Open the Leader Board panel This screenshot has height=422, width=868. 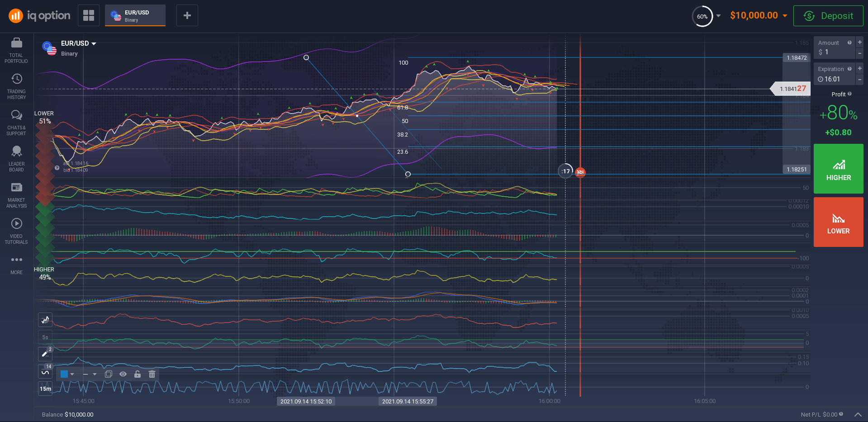pos(16,159)
